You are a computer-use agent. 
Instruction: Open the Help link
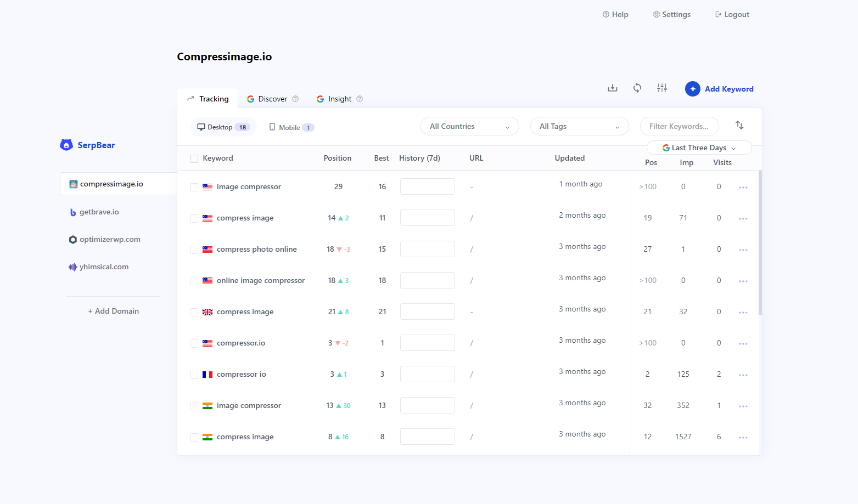point(615,14)
